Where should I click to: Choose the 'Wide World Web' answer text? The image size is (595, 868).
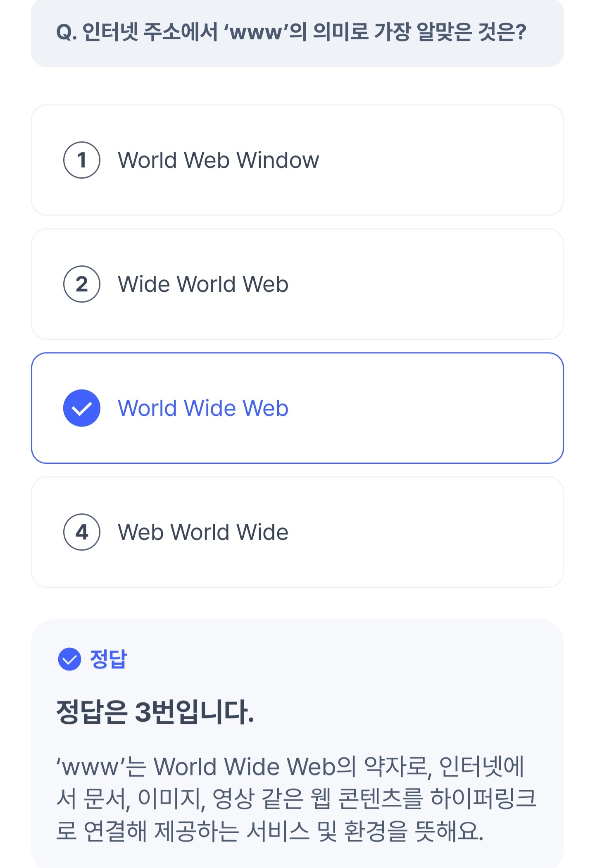[203, 284]
